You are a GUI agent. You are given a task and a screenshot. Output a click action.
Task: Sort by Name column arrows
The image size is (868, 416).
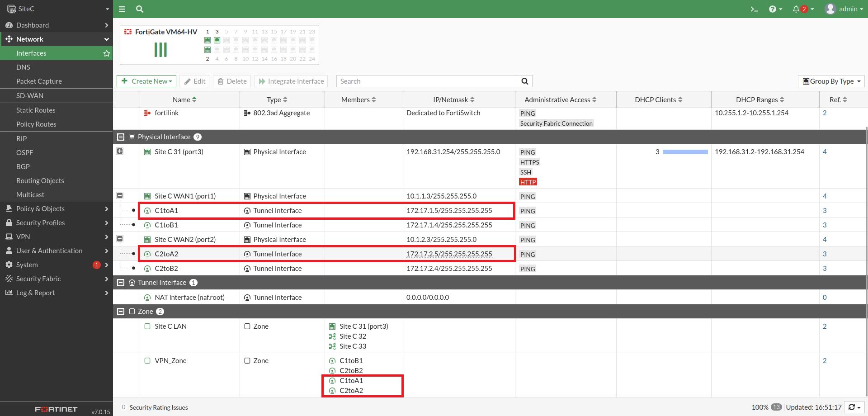click(x=194, y=100)
